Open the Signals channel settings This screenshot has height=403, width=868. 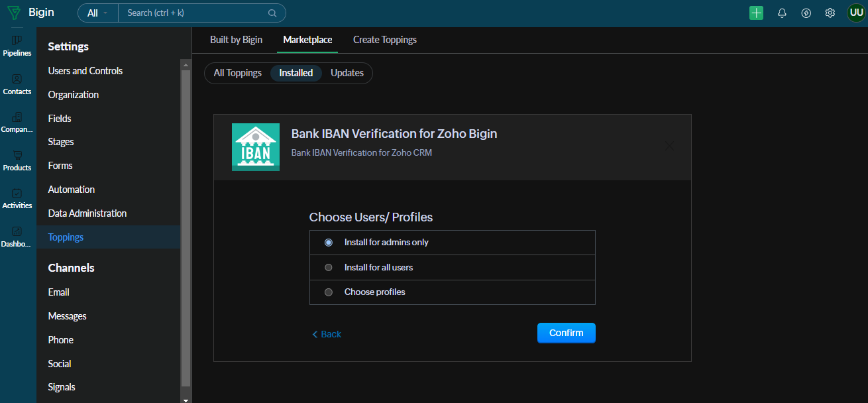[62, 387]
